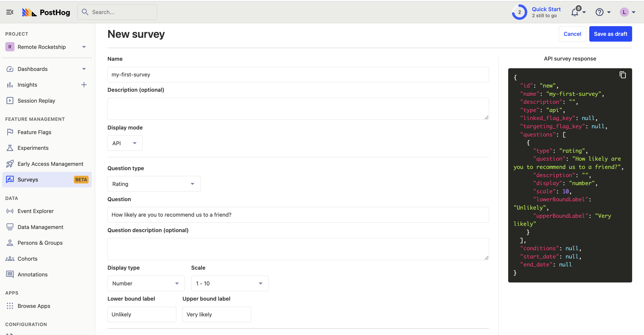The image size is (644, 335).
Task: Select Browse Apps under Apps
Action: (x=34, y=306)
